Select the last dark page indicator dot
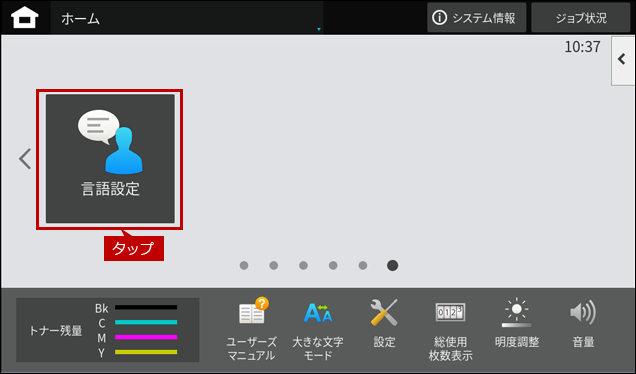The image size is (636, 374). tap(392, 265)
